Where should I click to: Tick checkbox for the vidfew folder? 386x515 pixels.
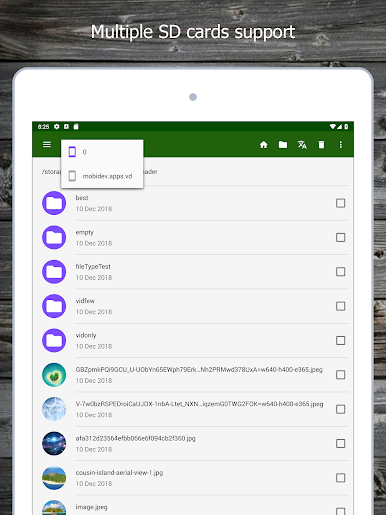click(x=340, y=306)
